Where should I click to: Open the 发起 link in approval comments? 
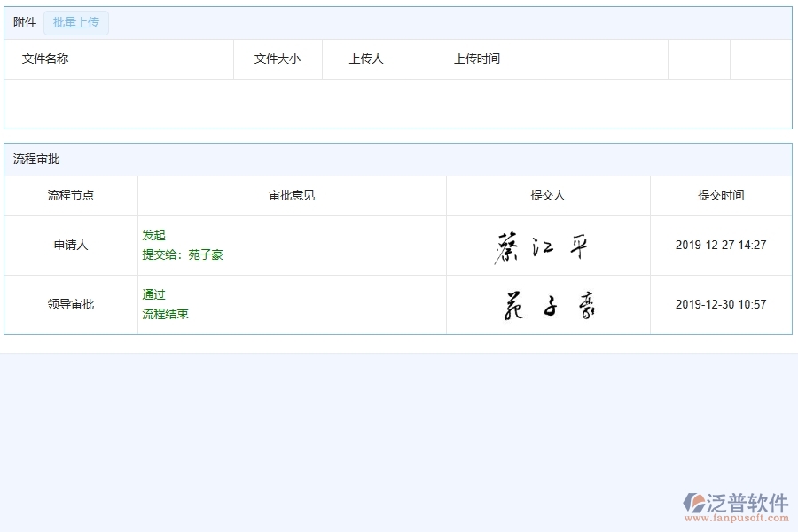coord(152,235)
